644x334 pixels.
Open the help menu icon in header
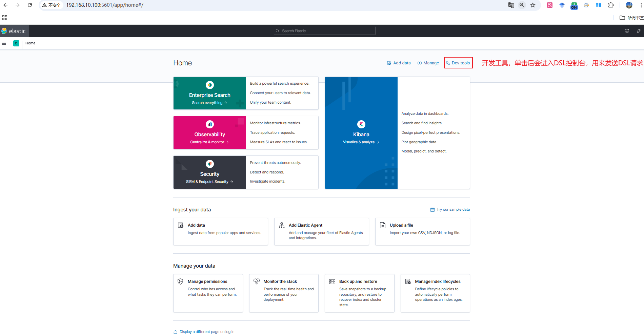627,31
